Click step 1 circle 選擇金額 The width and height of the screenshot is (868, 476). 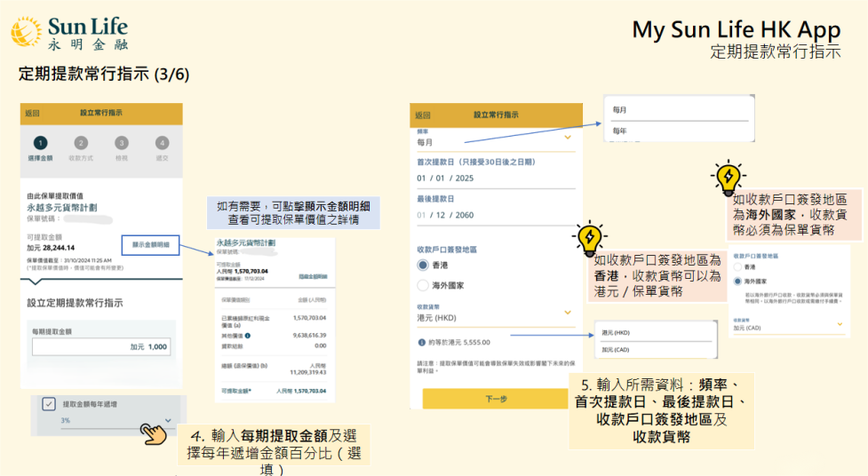point(39,143)
